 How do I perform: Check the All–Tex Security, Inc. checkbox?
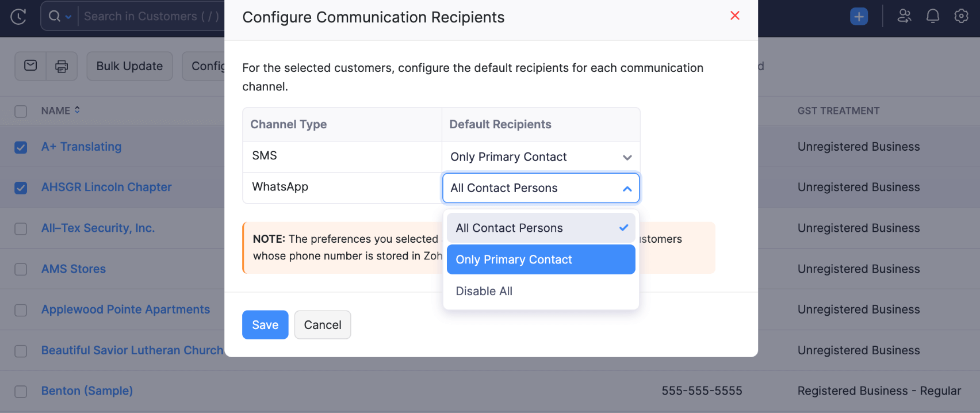click(x=21, y=228)
